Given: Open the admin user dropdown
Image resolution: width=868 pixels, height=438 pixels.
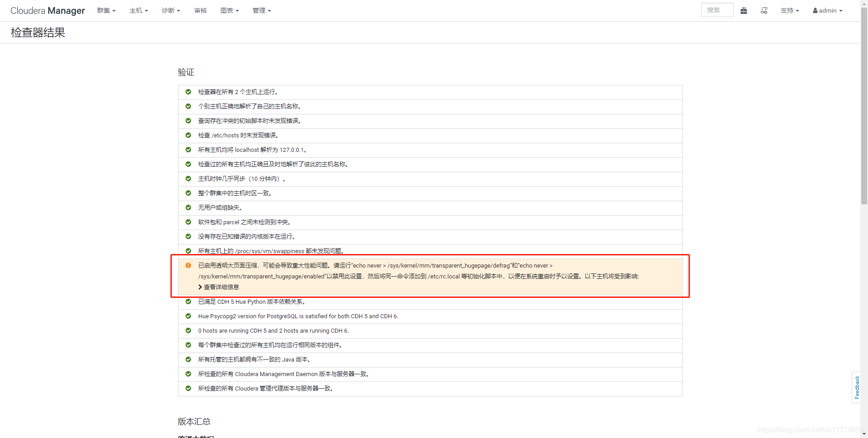Looking at the screenshot, I should [x=828, y=10].
